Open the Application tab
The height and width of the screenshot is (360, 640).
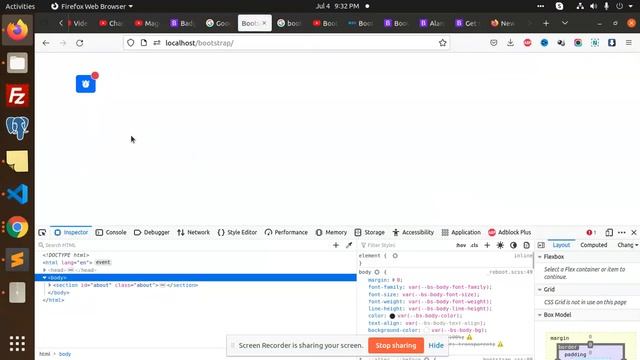point(461,233)
